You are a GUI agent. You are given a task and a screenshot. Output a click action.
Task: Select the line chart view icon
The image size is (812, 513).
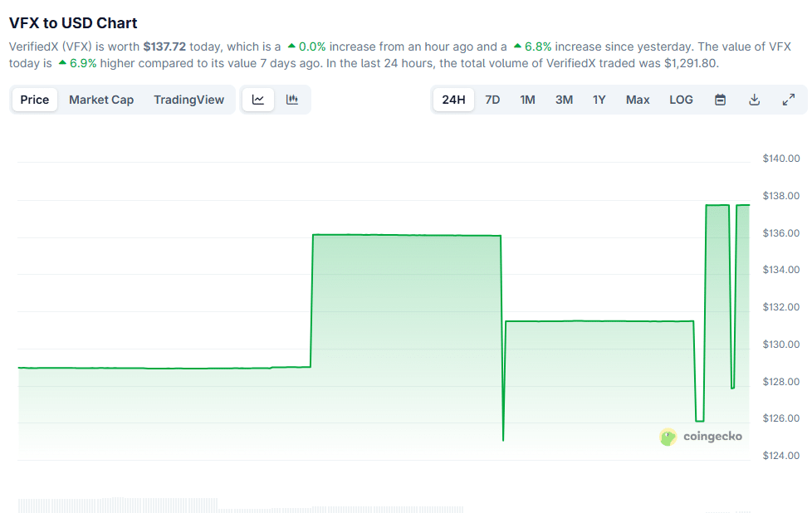click(x=257, y=99)
